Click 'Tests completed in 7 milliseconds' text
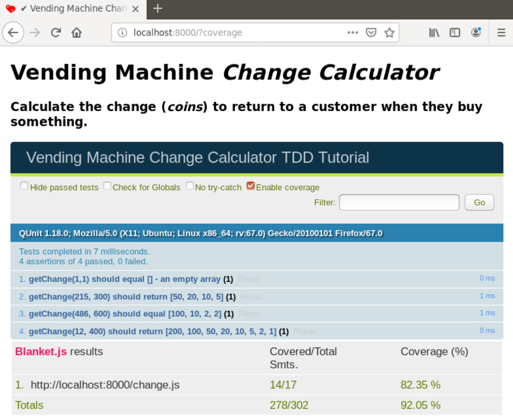The image size is (513, 420). coord(85,252)
